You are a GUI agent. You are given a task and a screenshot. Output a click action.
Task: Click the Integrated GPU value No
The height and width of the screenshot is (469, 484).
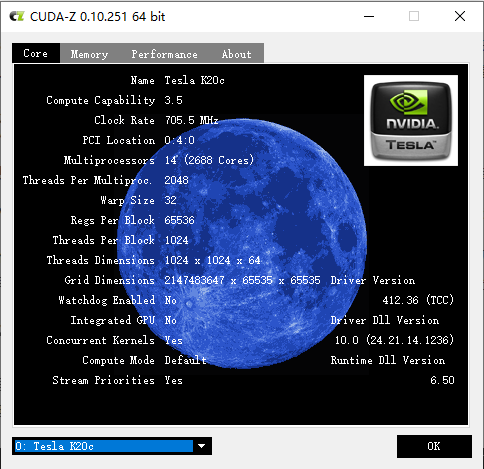click(170, 320)
